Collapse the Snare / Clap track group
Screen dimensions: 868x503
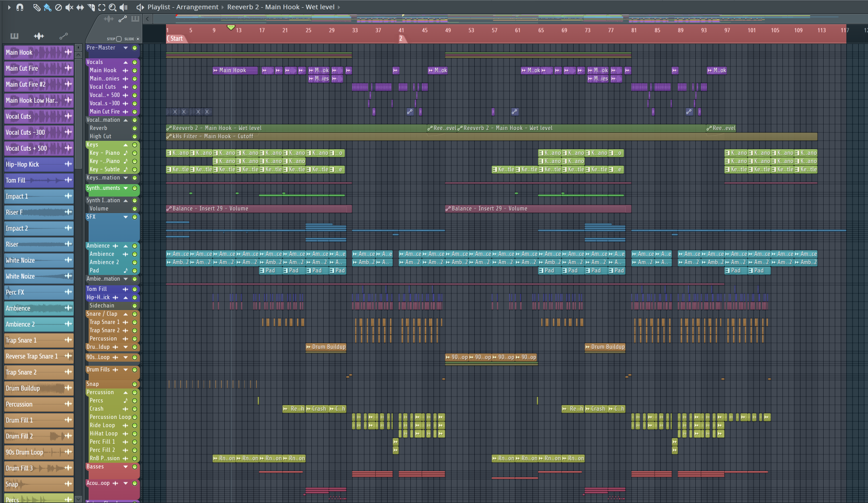pyautogui.click(x=125, y=314)
